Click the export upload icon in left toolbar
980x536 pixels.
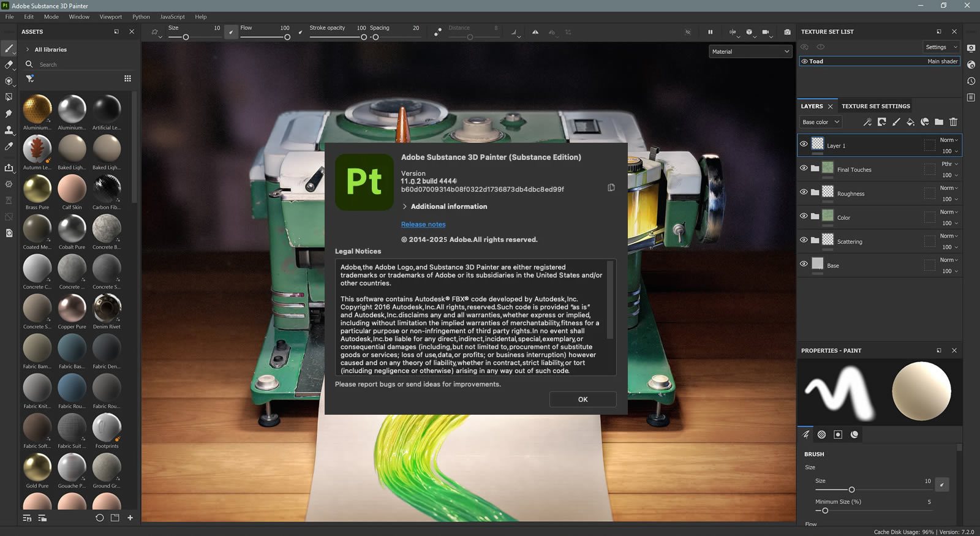tap(9, 167)
